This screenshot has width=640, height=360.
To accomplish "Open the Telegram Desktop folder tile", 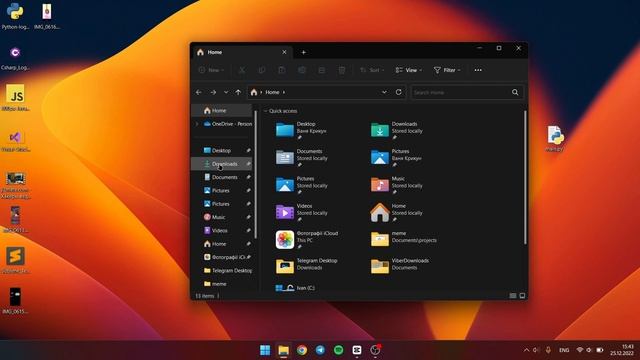I will [x=307, y=266].
